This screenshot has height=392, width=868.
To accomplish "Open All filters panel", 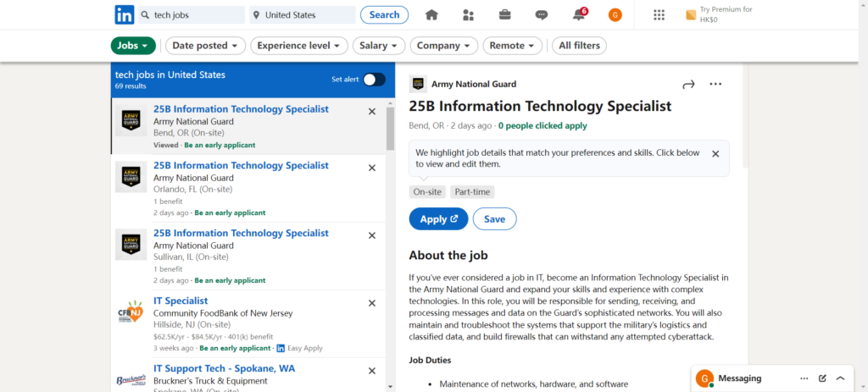I will (x=579, y=46).
